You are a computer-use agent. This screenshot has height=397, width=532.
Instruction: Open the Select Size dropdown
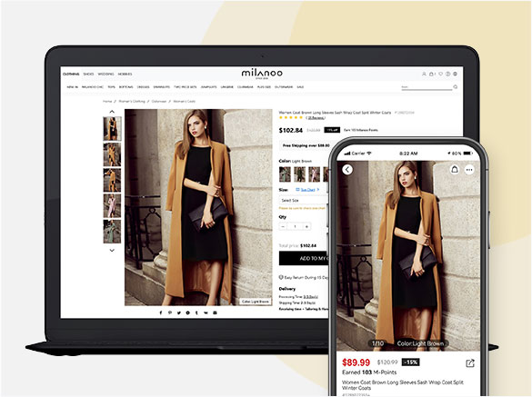click(x=304, y=201)
